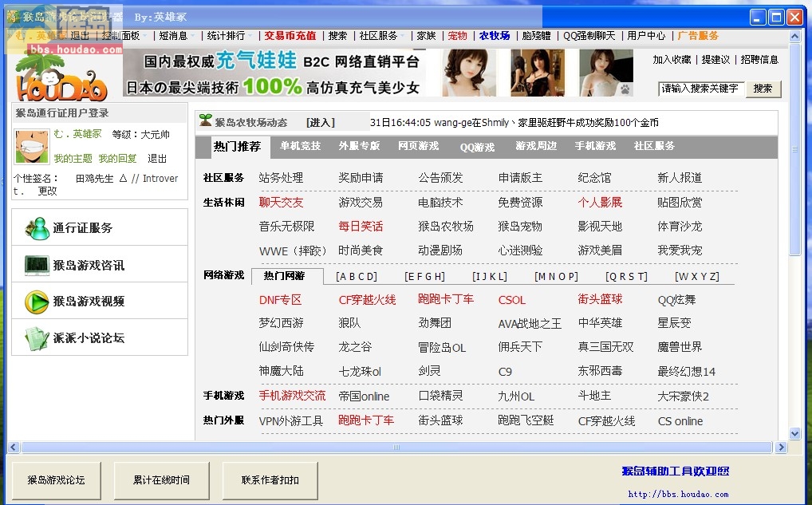812x505 pixels.
Task: Maximize the 猴岛 tool window
Action: click(x=776, y=17)
